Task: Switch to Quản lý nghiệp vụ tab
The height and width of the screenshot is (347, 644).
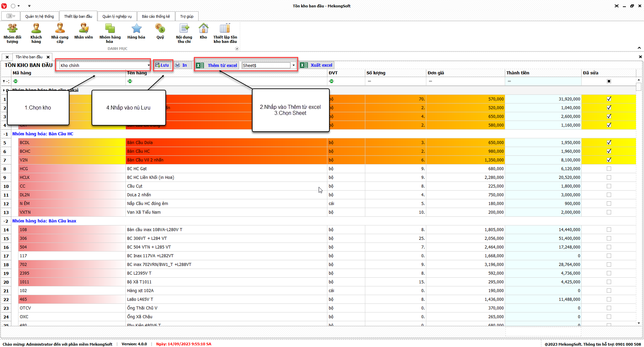Action: point(117,16)
